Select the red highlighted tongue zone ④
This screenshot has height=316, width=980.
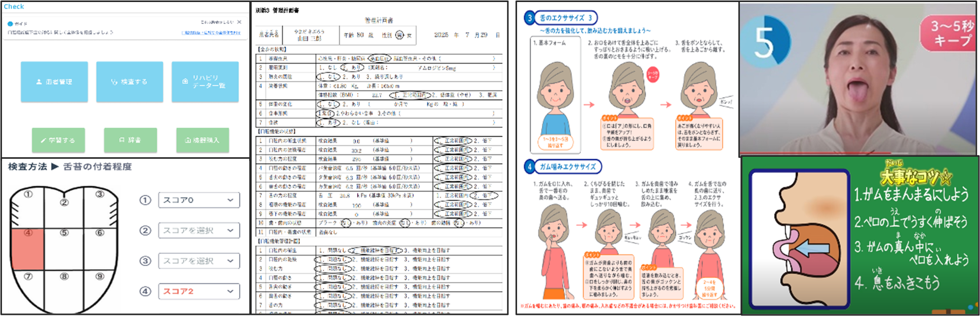tap(27, 249)
